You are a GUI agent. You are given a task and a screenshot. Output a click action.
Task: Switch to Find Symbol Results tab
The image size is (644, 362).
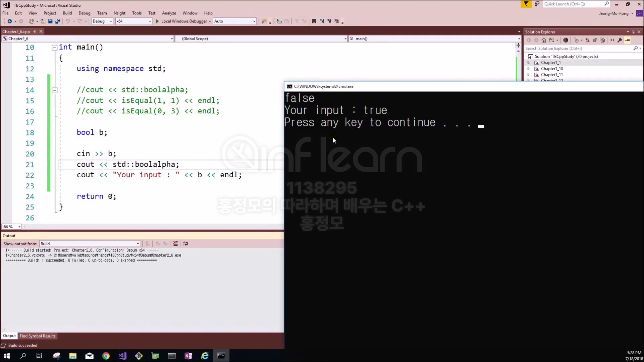pyautogui.click(x=38, y=336)
